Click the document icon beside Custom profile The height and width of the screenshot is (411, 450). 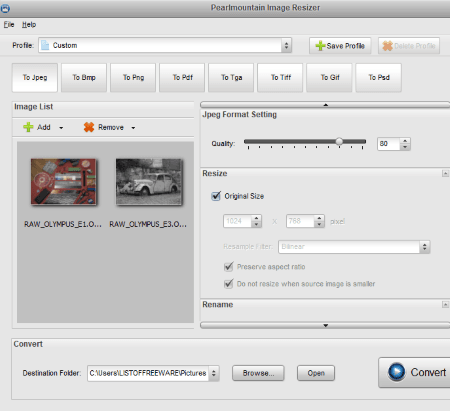(x=45, y=45)
